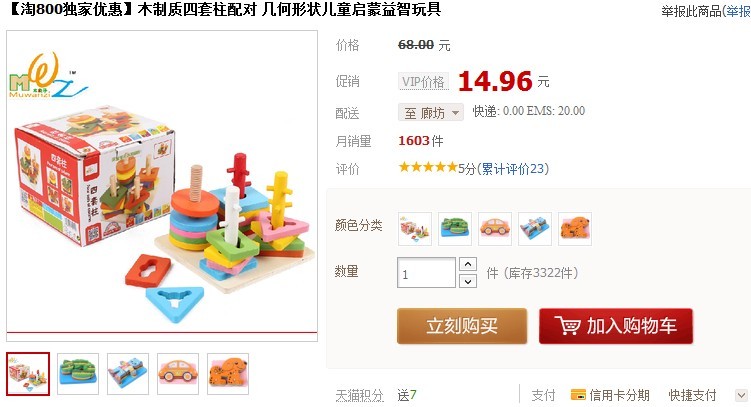This screenshot has height=407, width=751.
Task: View the first toy box thumbnail
Action: coord(28,374)
